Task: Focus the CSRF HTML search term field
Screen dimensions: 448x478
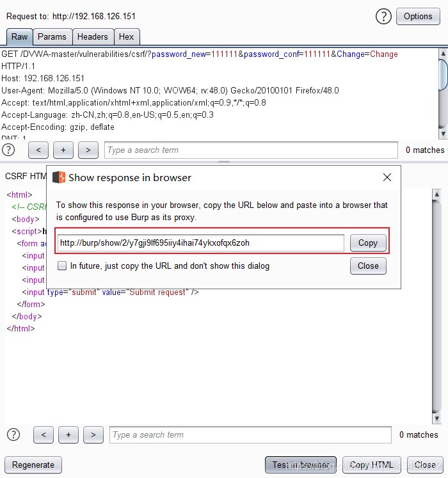Action: [x=250, y=434]
